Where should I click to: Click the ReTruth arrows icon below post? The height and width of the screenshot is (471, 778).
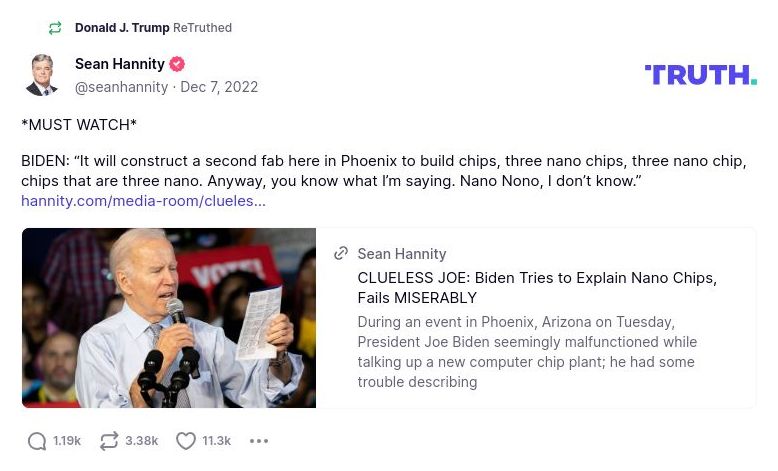109,441
